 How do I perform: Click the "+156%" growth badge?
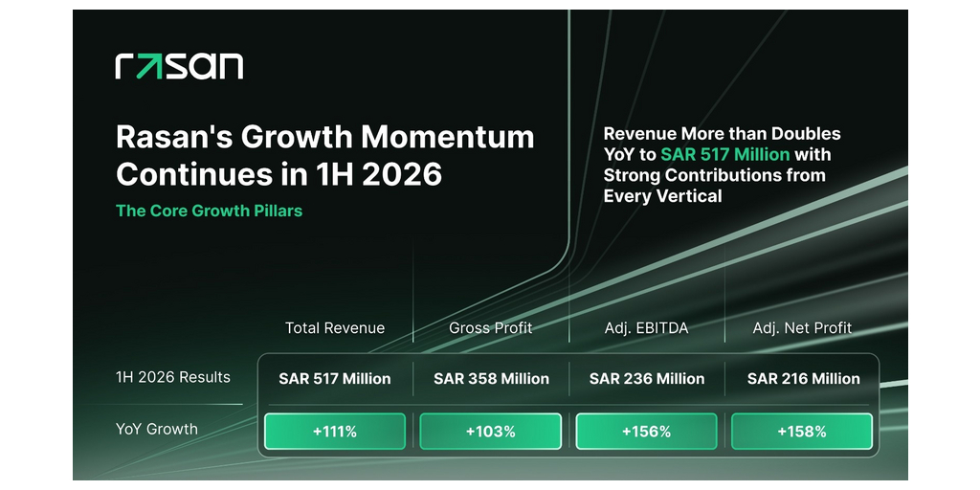coord(646,432)
